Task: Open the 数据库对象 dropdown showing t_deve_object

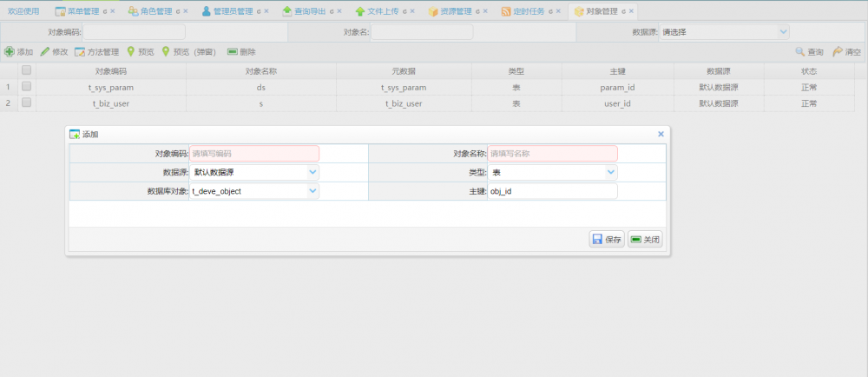Action: (312, 191)
